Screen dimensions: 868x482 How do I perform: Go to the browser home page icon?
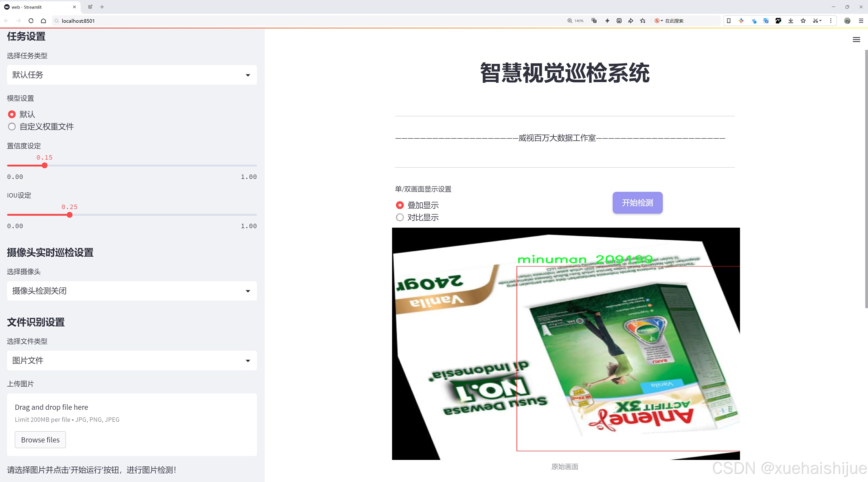[x=43, y=20]
